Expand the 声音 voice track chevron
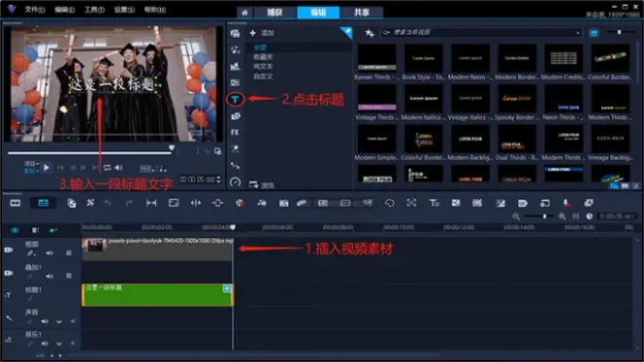This screenshot has width=644, height=362. (x=60, y=321)
